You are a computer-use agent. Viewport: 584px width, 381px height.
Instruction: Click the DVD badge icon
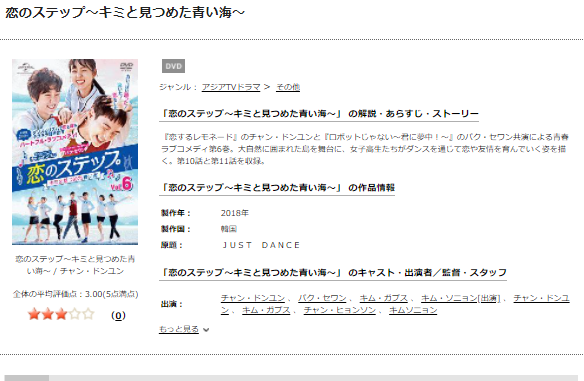[x=173, y=66]
